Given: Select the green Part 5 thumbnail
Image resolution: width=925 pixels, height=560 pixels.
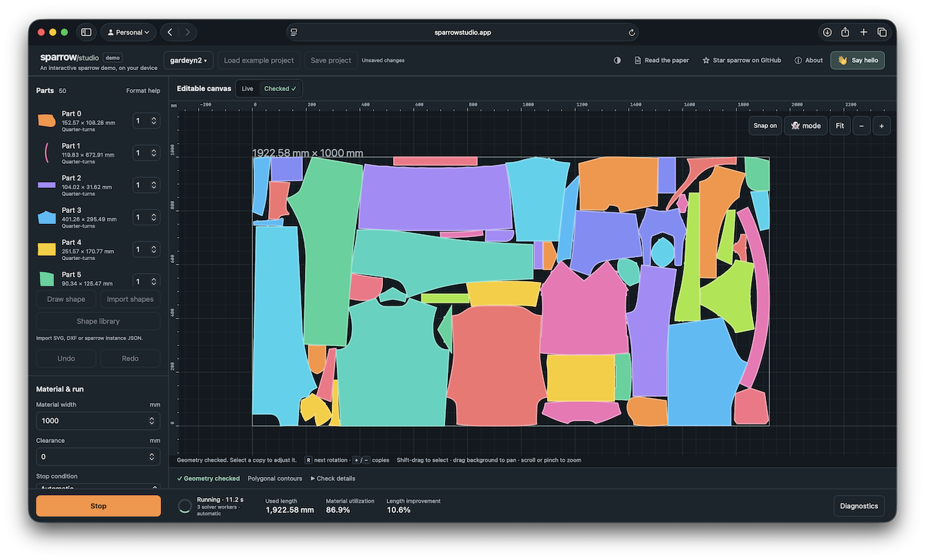Looking at the screenshot, I should click(47, 279).
